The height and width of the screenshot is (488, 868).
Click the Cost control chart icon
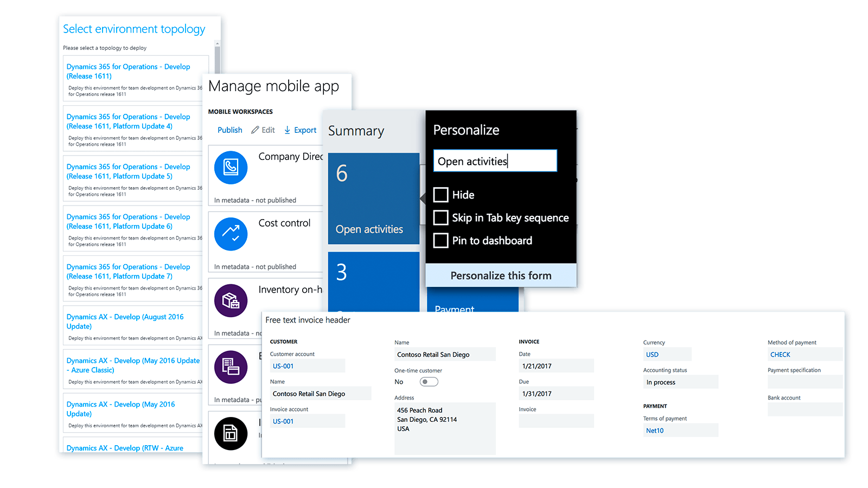coord(231,234)
